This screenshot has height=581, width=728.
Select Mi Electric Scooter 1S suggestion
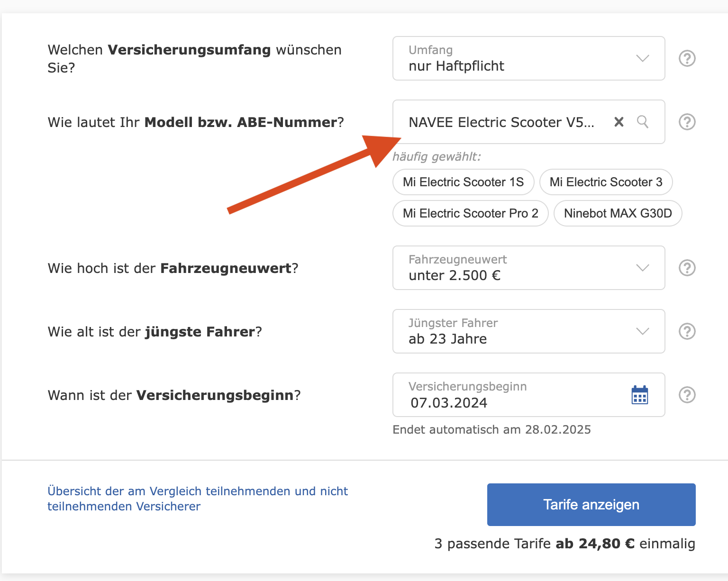pos(463,182)
